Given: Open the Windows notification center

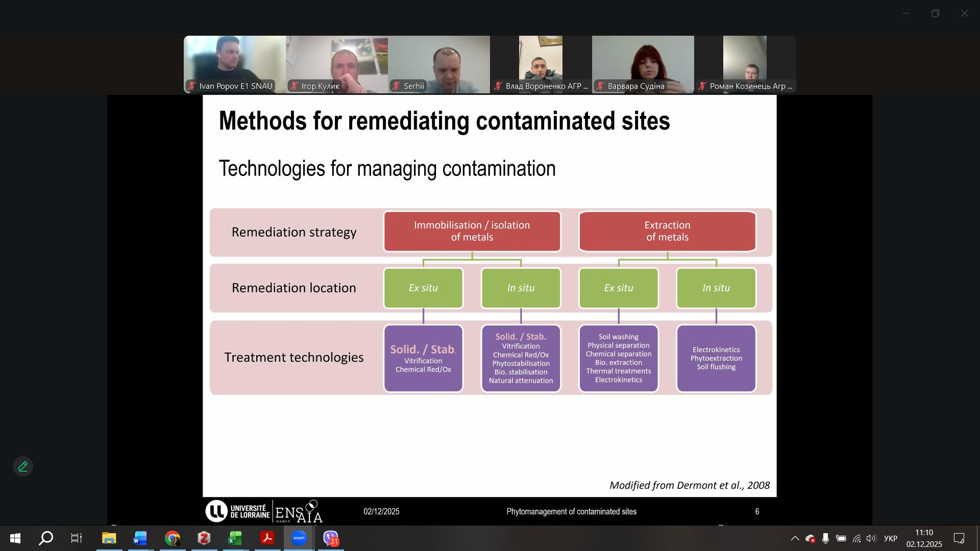Looking at the screenshot, I should (x=959, y=538).
